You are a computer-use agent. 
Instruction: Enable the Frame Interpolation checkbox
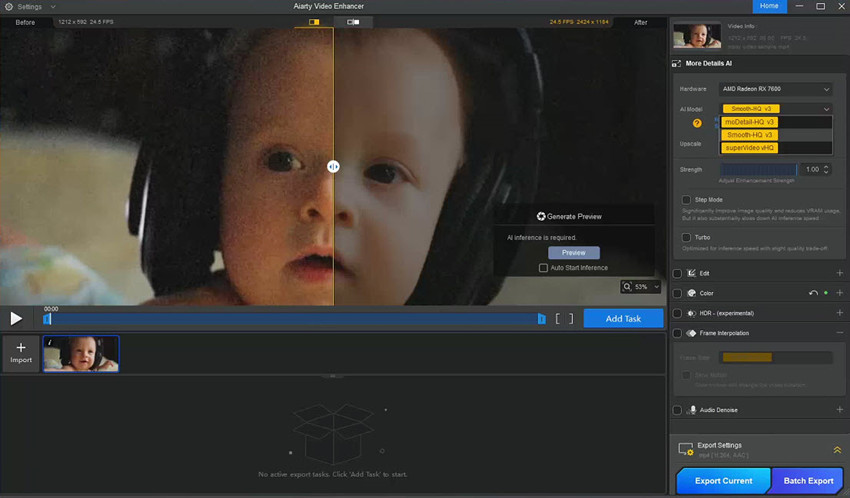coord(677,333)
